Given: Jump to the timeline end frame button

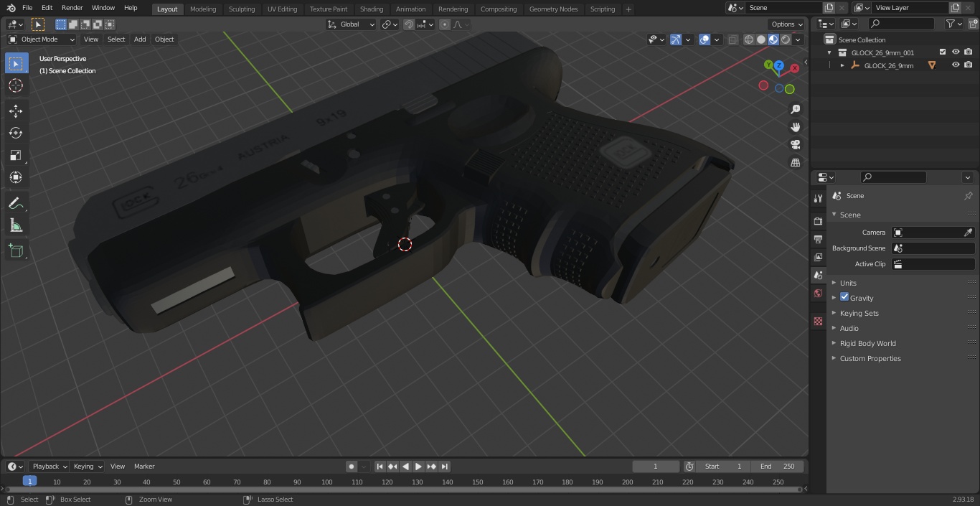Looking at the screenshot, I should click(445, 467).
